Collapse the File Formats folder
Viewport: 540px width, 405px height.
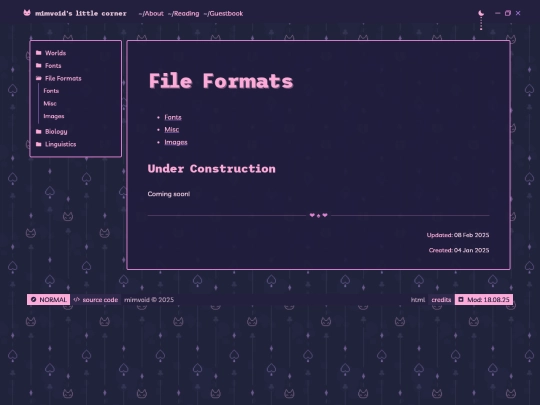coord(63,79)
